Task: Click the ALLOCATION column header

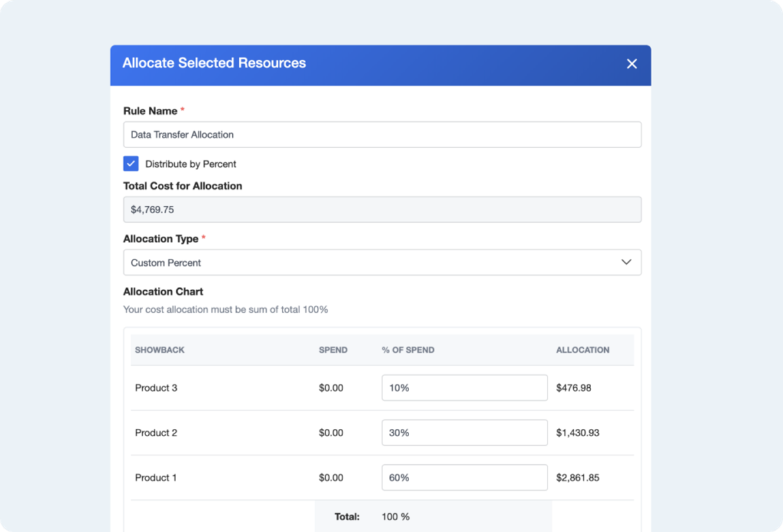Action: [583, 350]
